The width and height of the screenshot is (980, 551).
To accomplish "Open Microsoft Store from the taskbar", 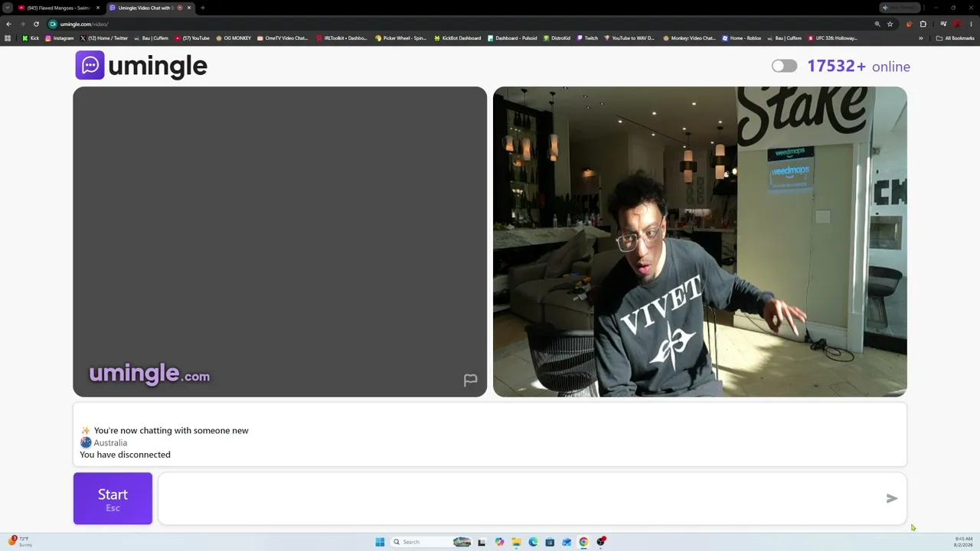I will 550,542.
